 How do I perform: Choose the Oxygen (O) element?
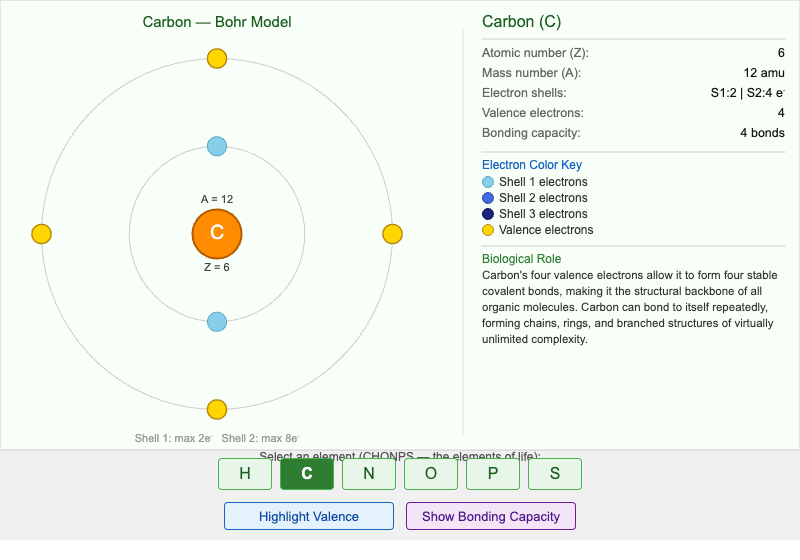431,474
